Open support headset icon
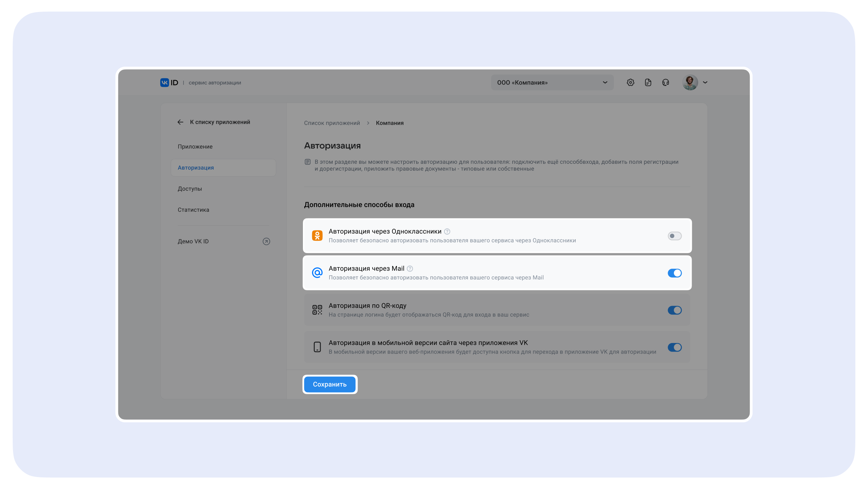This screenshot has height=489, width=868. coord(665,82)
